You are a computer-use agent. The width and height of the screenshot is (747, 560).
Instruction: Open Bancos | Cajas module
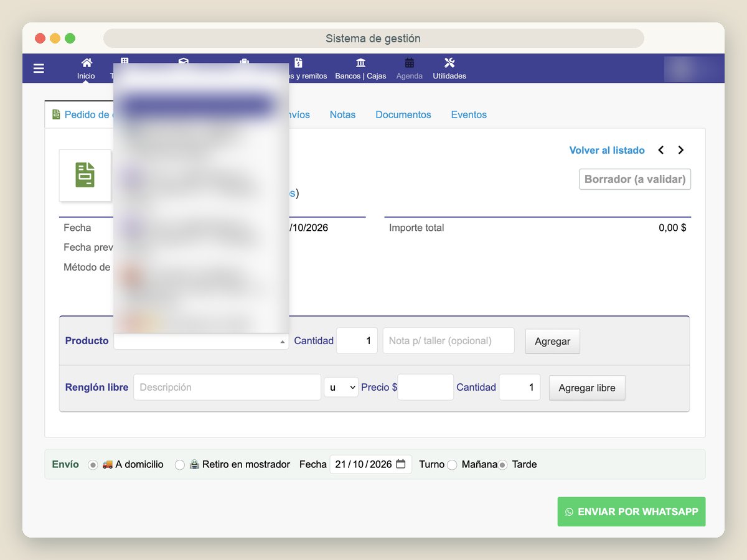360,68
